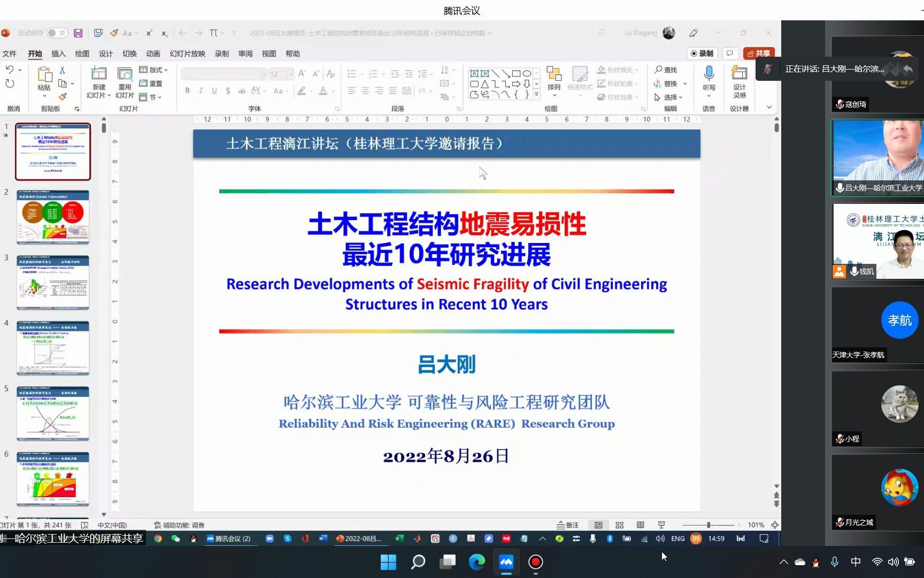Click the bulleted list icon
The image size is (924, 578).
(351, 74)
